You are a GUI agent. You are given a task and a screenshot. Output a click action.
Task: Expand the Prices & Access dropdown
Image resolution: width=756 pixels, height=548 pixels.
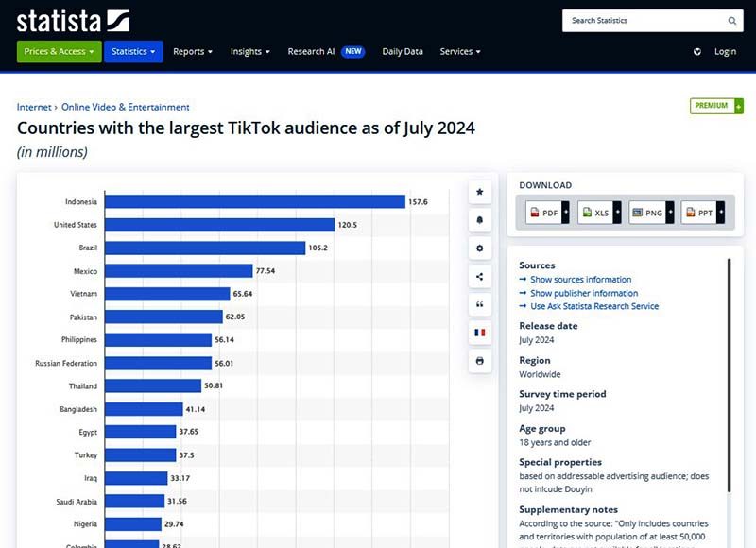pyautogui.click(x=59, y=52)
